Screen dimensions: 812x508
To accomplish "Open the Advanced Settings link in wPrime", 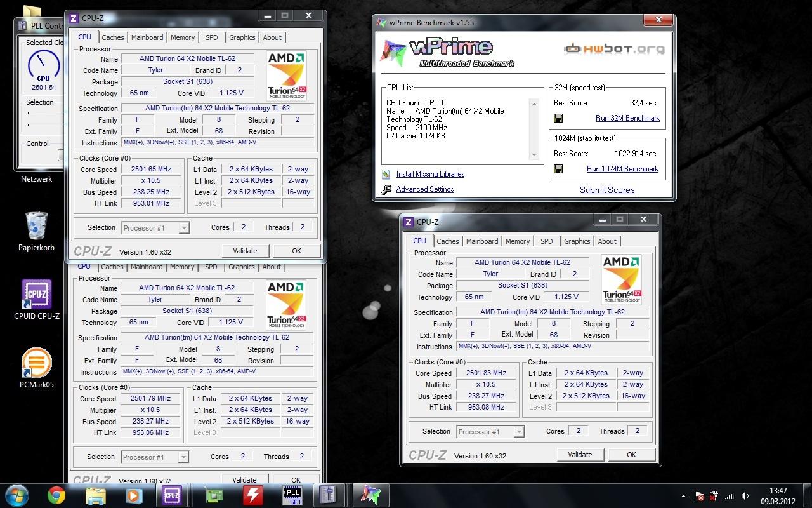I will (x=425, y=189).
